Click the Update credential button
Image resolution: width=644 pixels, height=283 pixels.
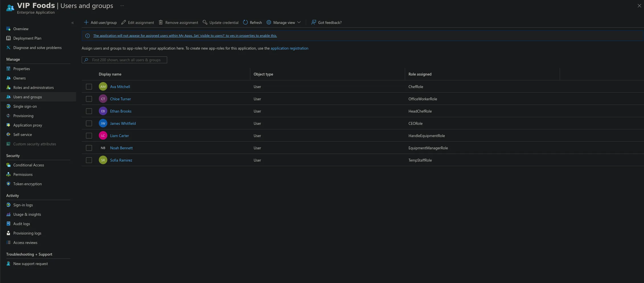tap(221, 23)
